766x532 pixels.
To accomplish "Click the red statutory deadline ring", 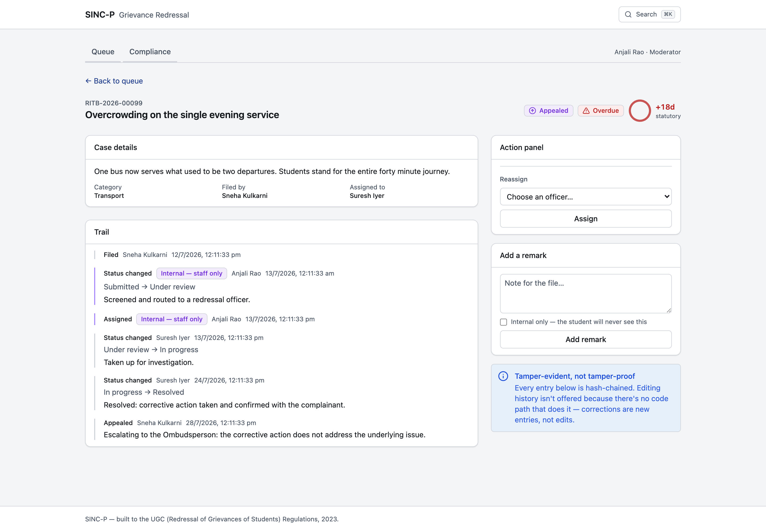I will (639, 111).
